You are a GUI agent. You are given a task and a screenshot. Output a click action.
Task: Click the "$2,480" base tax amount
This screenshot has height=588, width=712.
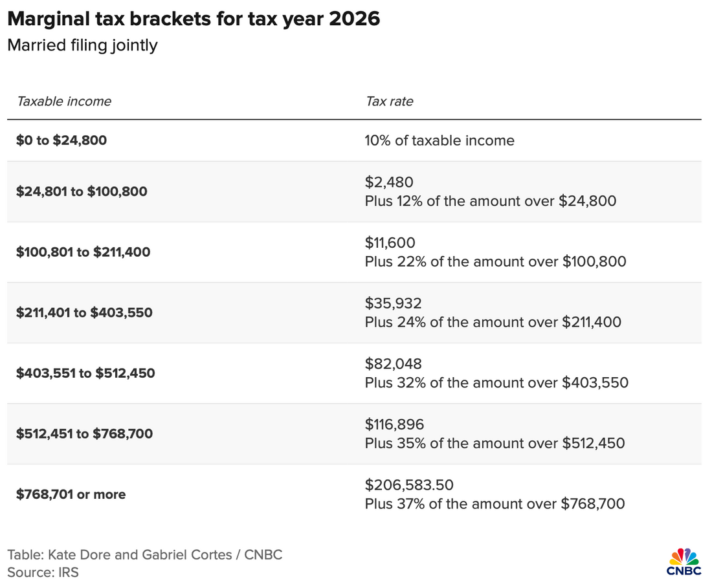pos(389,182)
